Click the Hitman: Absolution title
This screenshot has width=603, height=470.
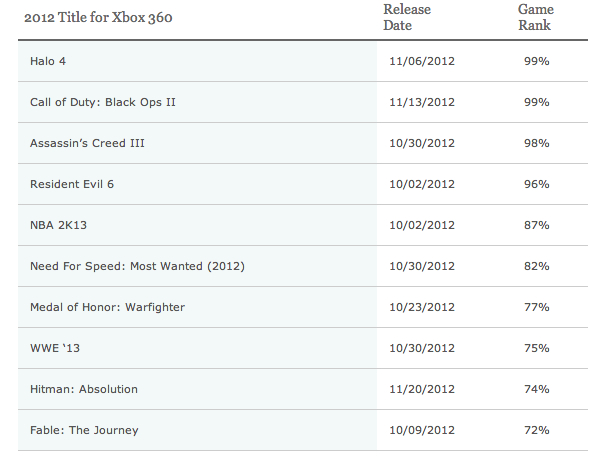click(84, 389)
